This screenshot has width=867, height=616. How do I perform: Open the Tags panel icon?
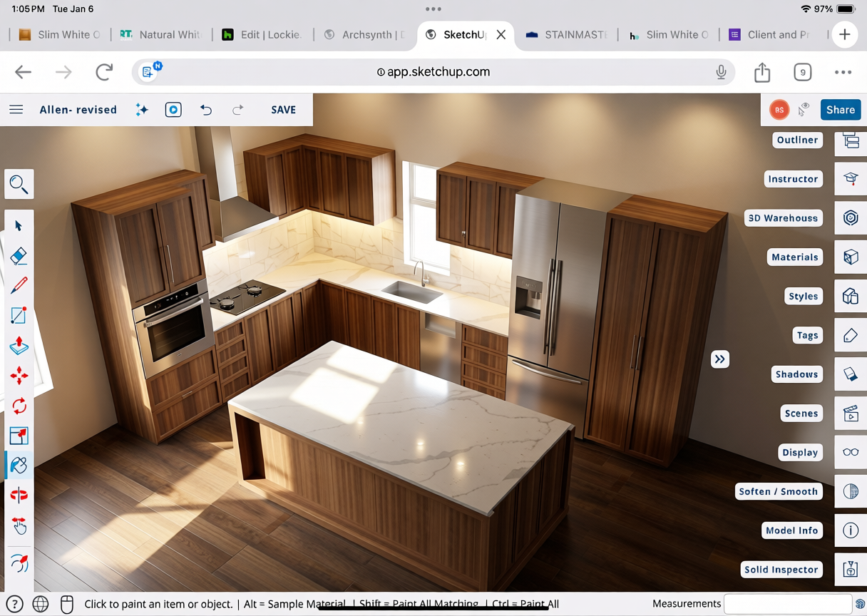851,335
